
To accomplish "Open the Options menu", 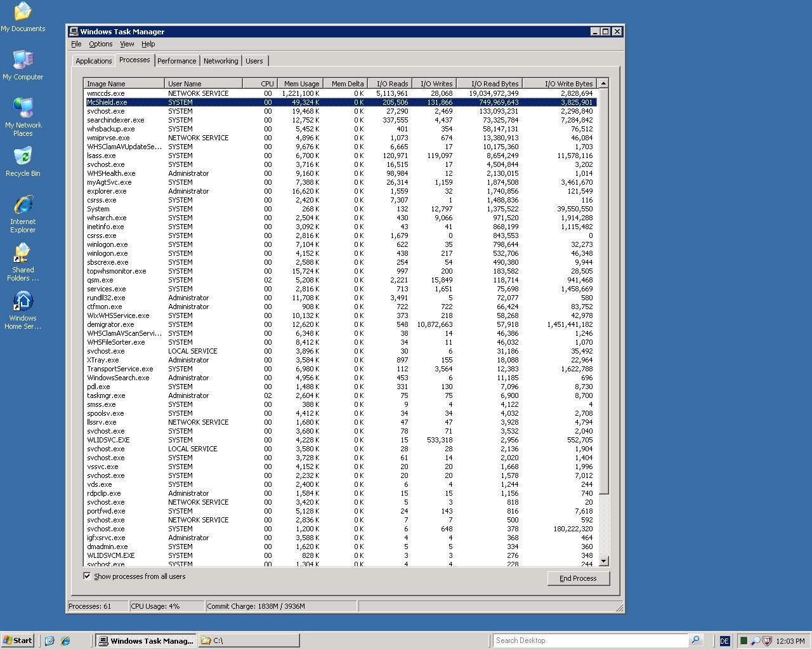I will click(100, 44).
